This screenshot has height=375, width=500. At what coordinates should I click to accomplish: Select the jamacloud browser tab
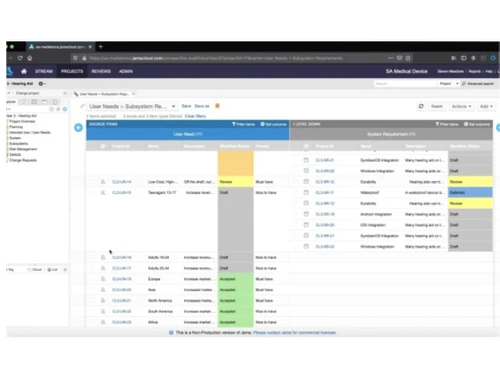point(60,47)
